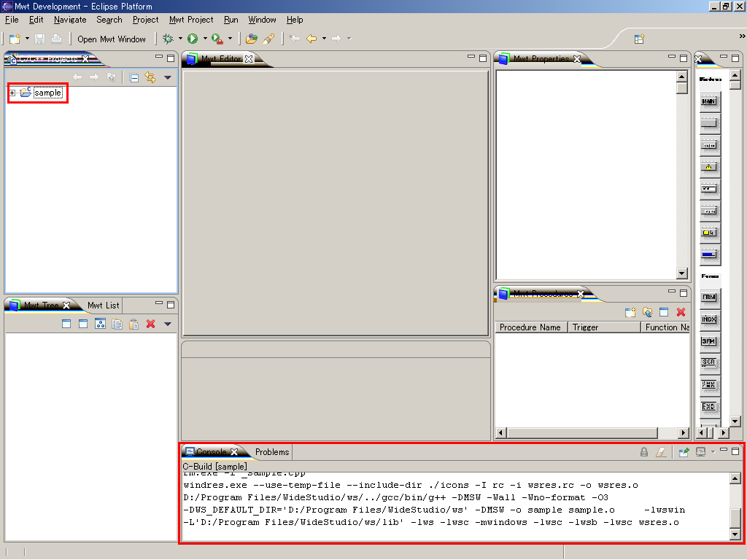
Task: Click the Search flashlight icon
Action: tap(269, 39)
